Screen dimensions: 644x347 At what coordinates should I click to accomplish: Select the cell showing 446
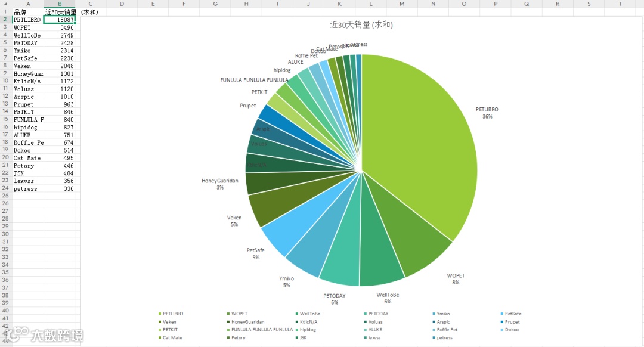[x=60, y=166]
